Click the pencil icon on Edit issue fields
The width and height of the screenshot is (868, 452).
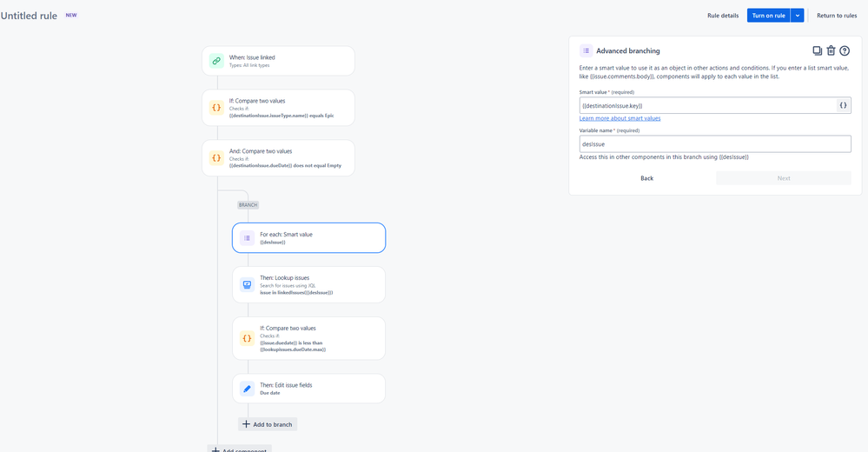click(247, 389)
